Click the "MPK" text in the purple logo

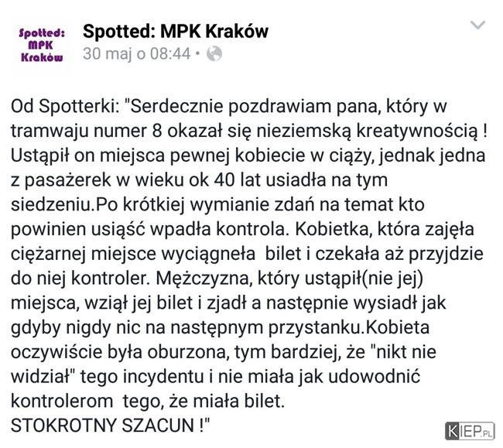coord(40,45)
